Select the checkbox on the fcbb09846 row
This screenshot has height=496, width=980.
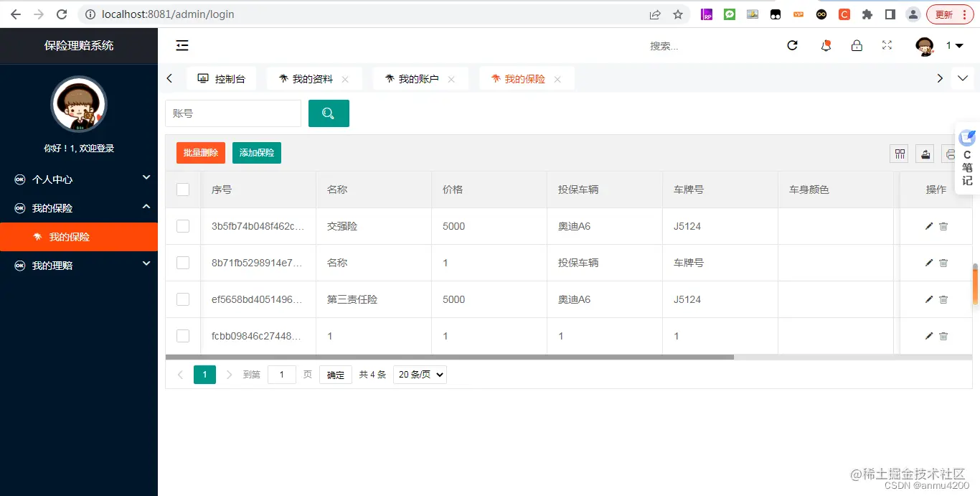(183, 335)
